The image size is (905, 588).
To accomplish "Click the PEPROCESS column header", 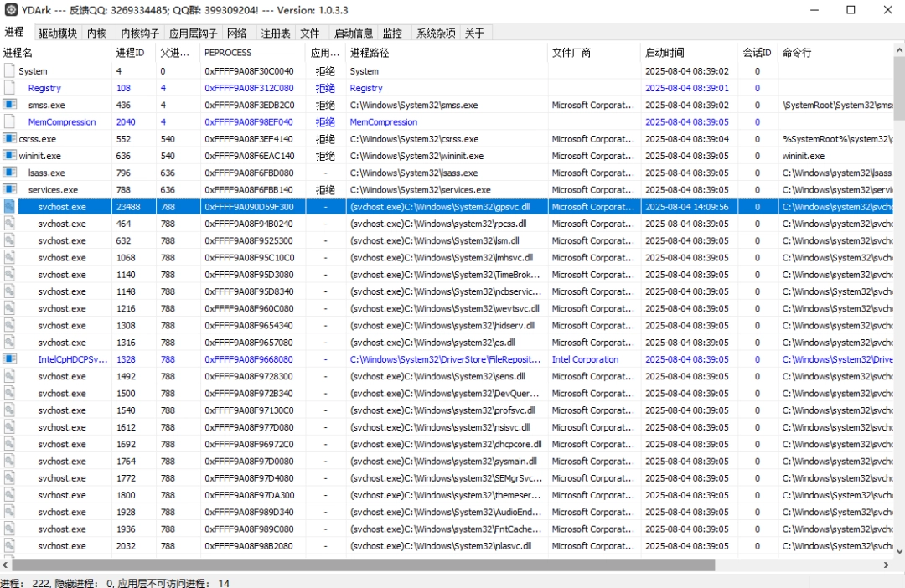I will [x=228, y=53].
